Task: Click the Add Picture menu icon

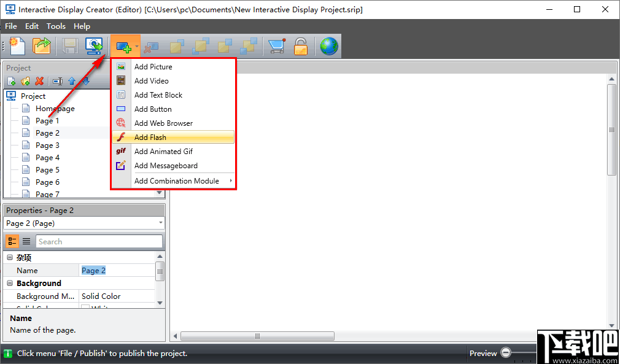Action: [x=121, y=66]
